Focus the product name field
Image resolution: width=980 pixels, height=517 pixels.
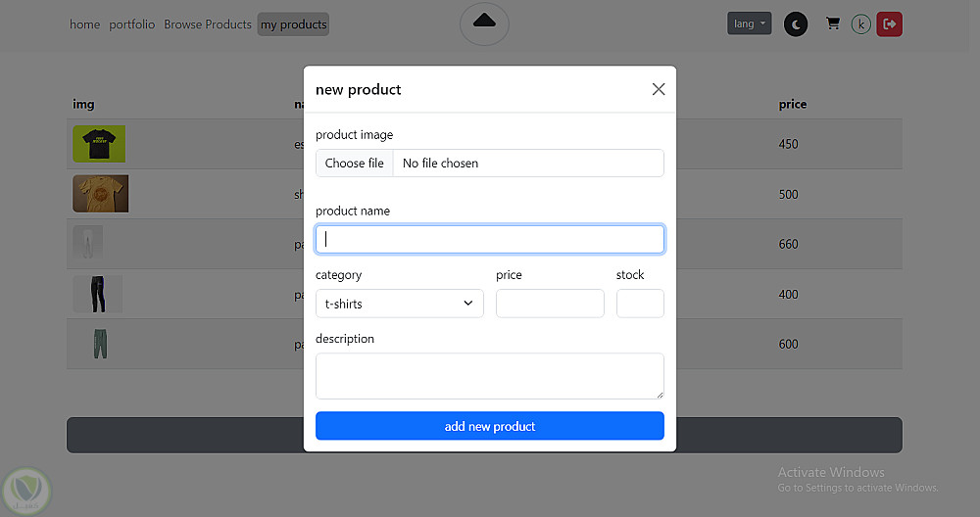pos(489,239)
